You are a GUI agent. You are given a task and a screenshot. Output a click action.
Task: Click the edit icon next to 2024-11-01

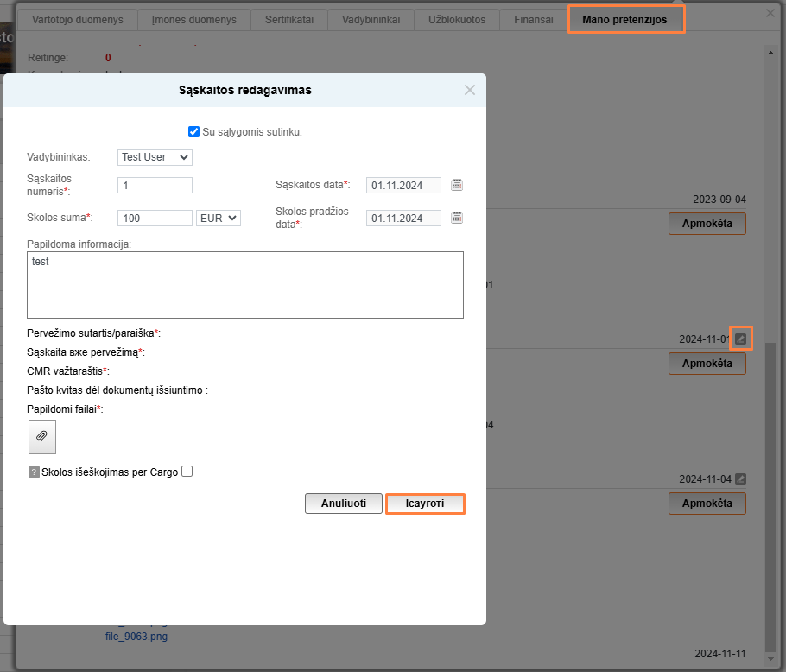click(x=740, y=339)
